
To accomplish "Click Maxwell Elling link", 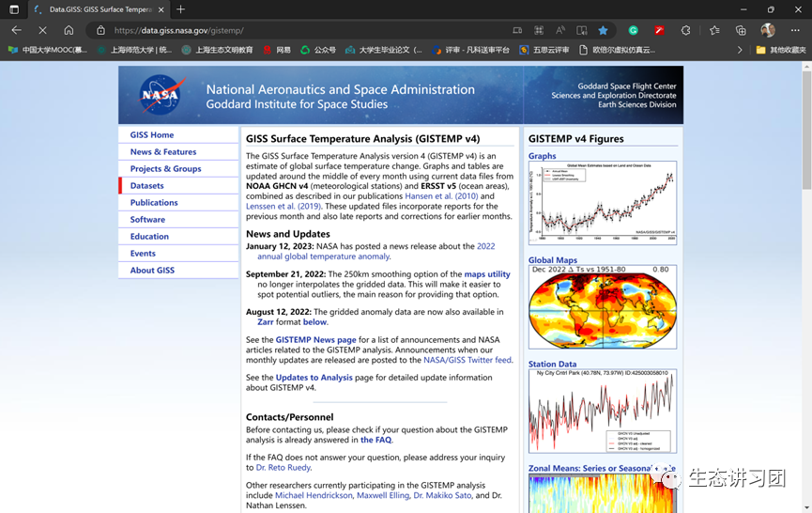I will point(383,495).
